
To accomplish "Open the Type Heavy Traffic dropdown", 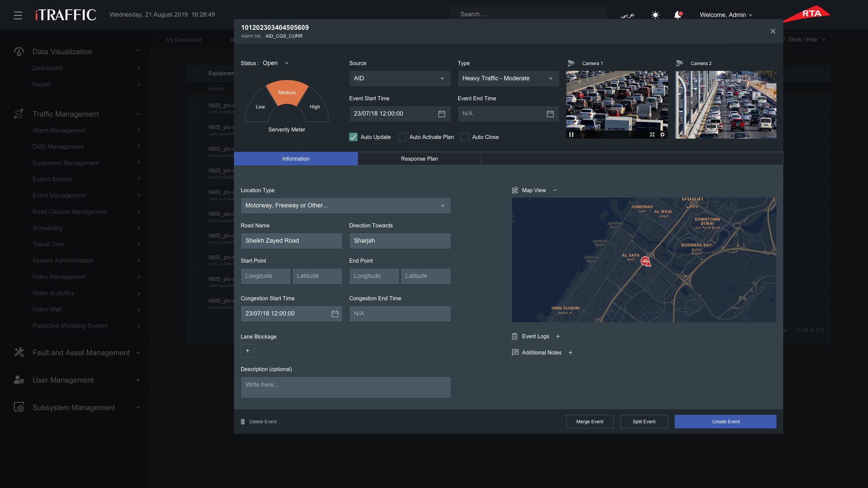I will [x=509, y=79].
